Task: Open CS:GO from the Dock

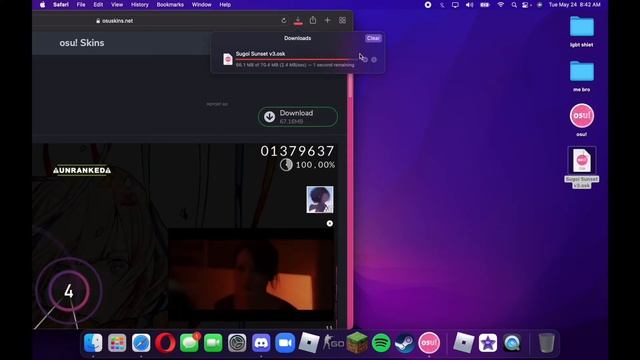Action: tap(333, 343)
